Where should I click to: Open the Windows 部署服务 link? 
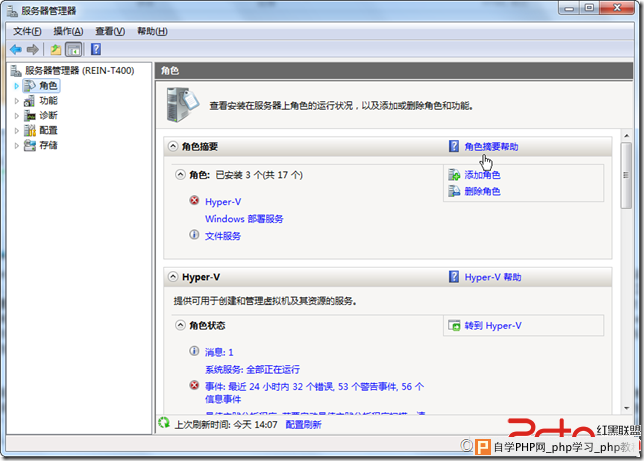pos(244,219)
